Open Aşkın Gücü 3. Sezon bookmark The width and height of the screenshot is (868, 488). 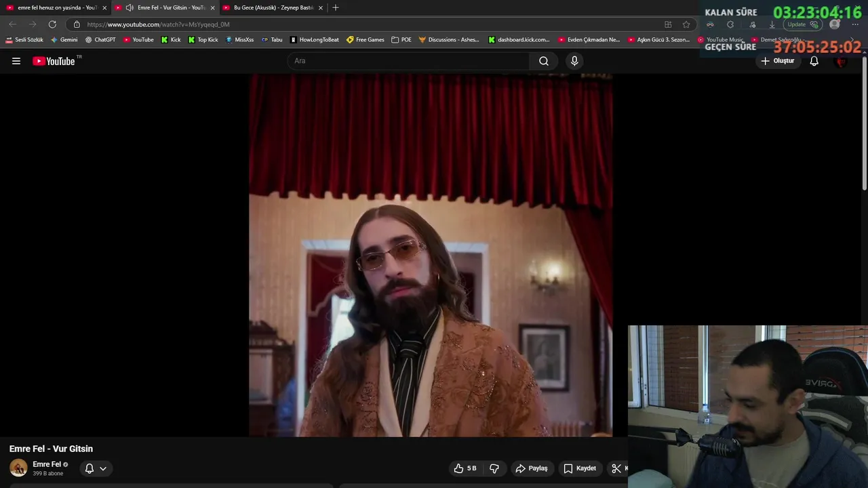coord(658,40)
